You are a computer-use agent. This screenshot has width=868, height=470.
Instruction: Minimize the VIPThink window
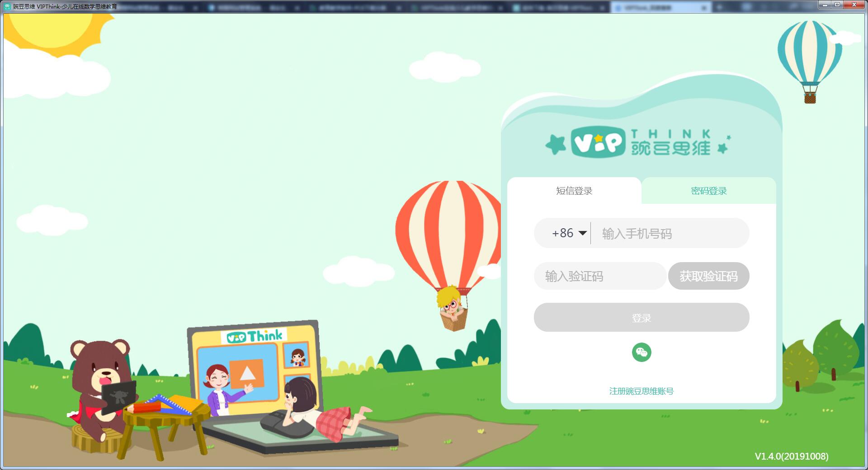[x=825, y=5]
